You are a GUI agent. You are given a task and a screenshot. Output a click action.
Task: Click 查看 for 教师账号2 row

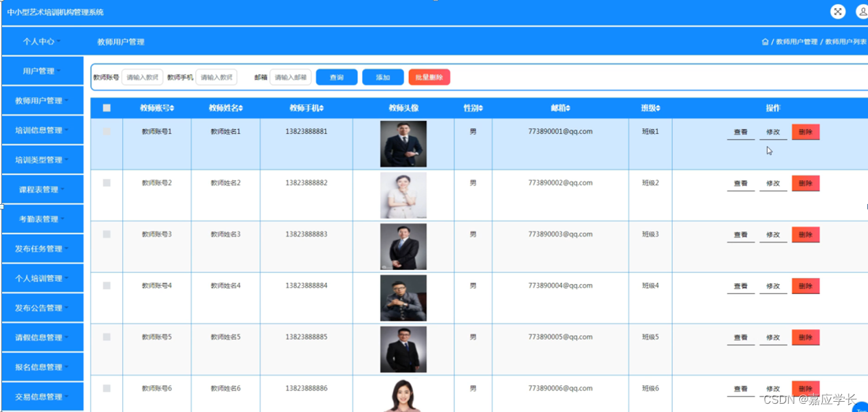pos(741,183)
